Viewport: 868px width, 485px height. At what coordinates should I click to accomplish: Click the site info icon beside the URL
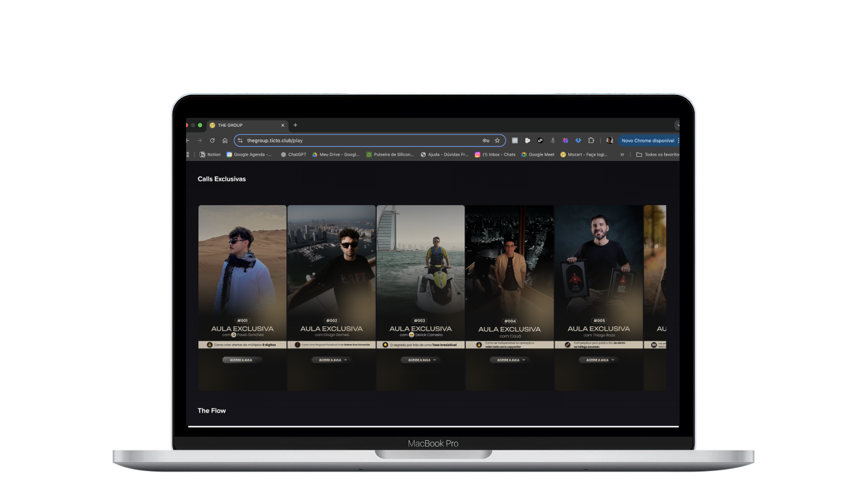point(240,140)
